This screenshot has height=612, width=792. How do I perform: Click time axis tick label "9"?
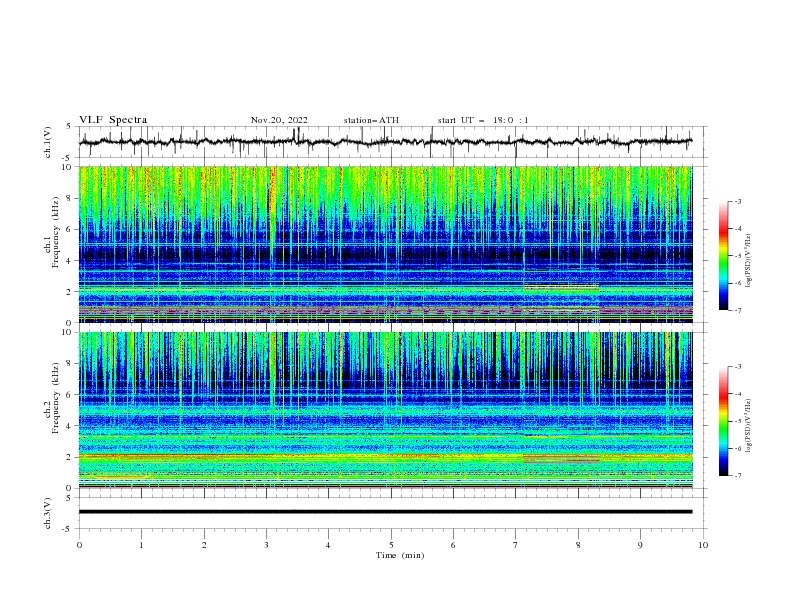640,545
